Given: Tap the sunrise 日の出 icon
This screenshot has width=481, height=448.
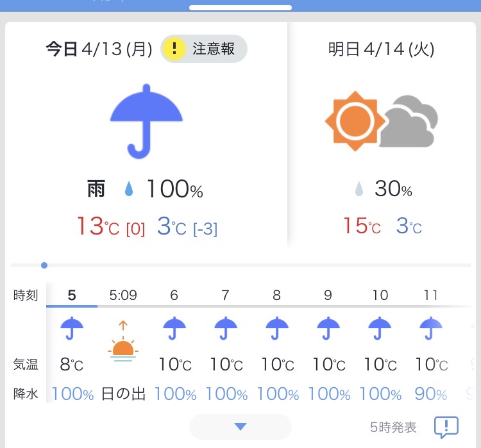Looking at the screenshot, I should [x=123, y=341].
